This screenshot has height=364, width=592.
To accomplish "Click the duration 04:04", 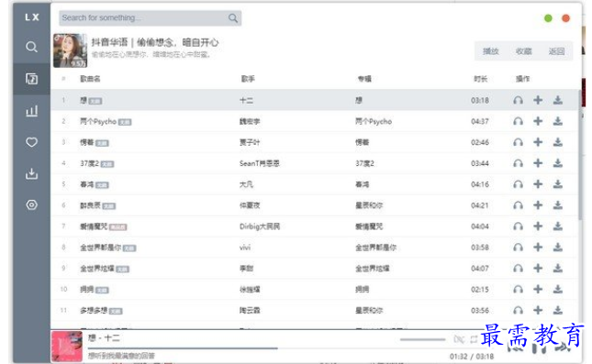I will pos(480,226).
